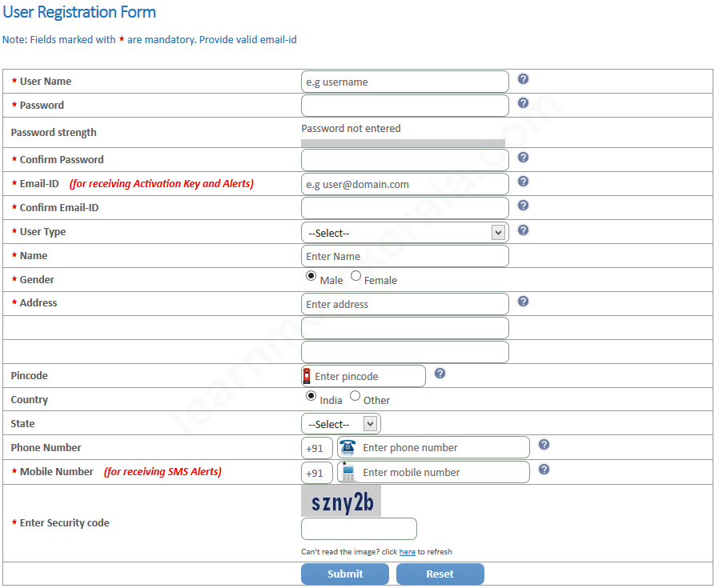Click the 'here' link to refresh captcha
The height and width of the screenshot is (588, 715).
(x=407, y=552)
